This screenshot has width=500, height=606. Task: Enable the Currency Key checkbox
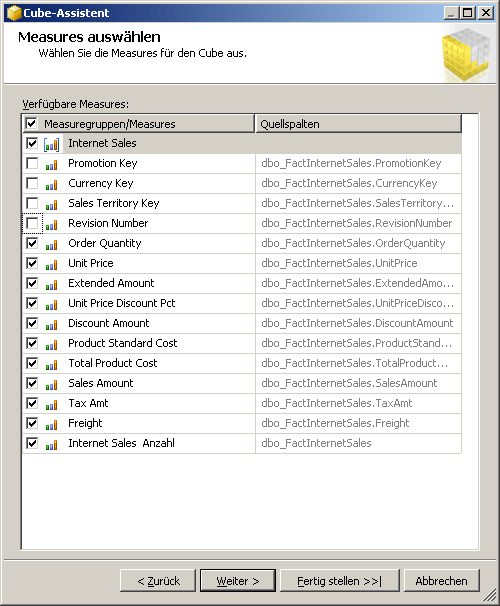point(32,183)
